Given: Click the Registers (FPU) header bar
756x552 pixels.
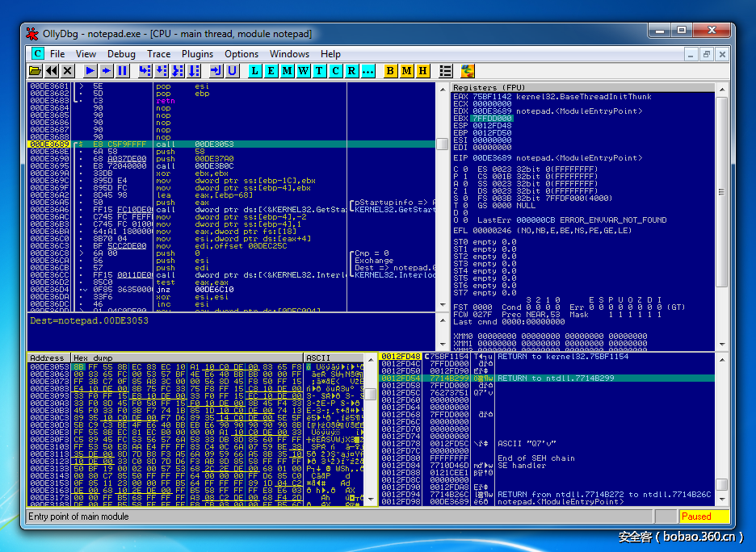Looking at the screenshot, I should 582,87.
